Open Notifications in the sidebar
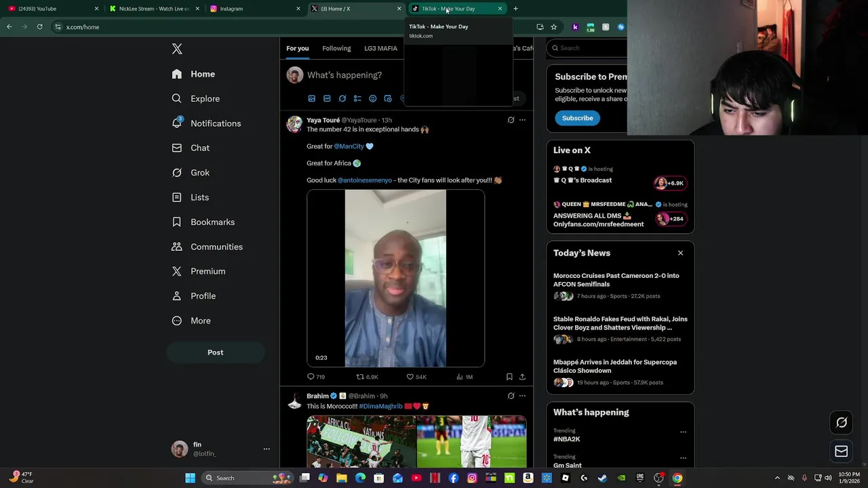This screenshot has width=868, height=488. (x=206, y=123)
